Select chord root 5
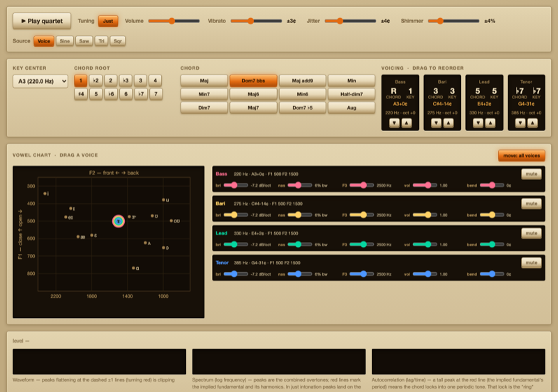This screenshot has height=392, width=558. coord(96,94)
